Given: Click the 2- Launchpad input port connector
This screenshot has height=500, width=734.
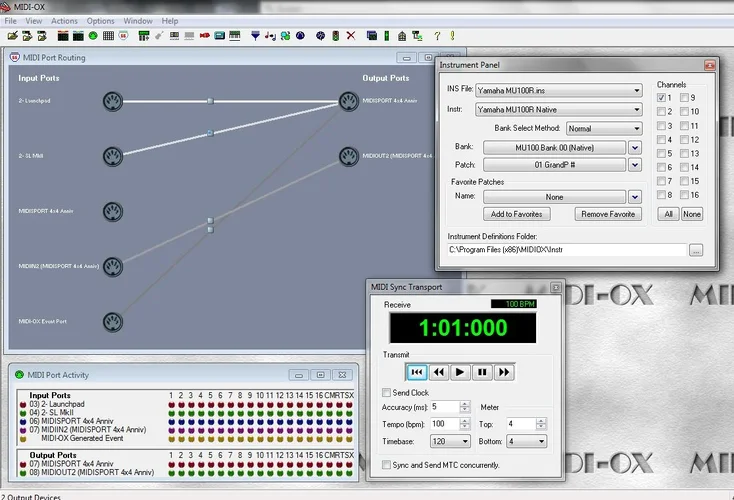Looking at the screenshot, I should (113, 101).
